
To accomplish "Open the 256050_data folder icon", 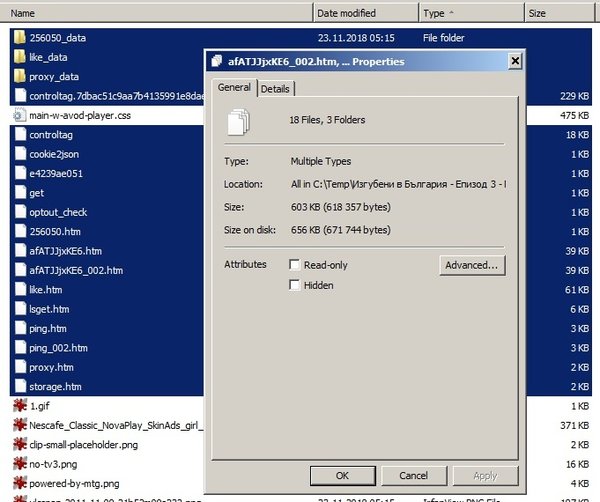I will click(x=20, y=37).
